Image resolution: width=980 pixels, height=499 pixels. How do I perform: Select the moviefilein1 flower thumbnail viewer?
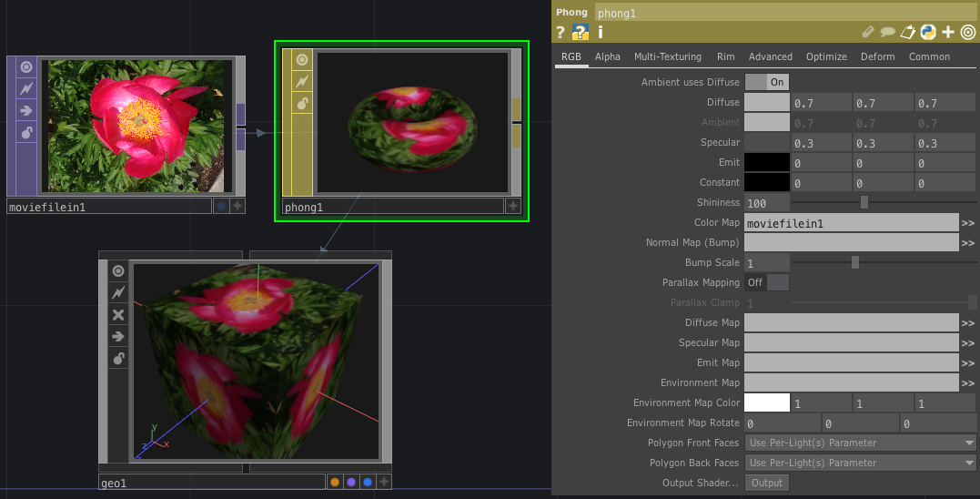point(136,126)
